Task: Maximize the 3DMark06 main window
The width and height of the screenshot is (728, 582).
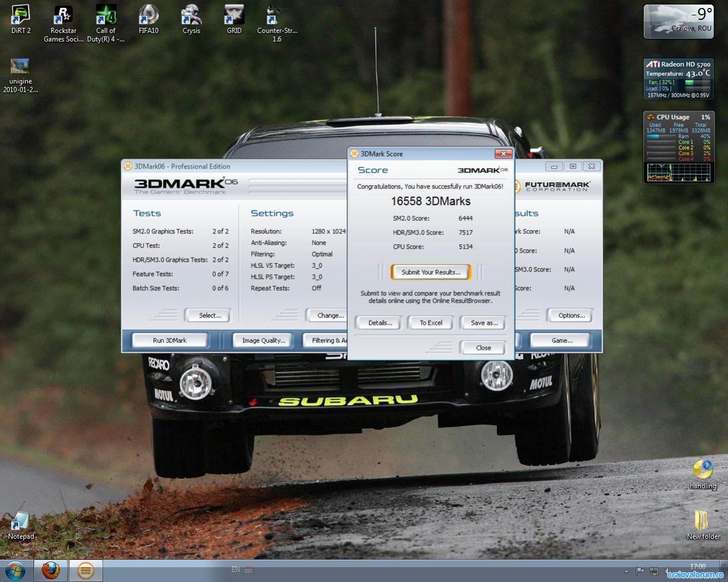Action: [x=573, y=166]
